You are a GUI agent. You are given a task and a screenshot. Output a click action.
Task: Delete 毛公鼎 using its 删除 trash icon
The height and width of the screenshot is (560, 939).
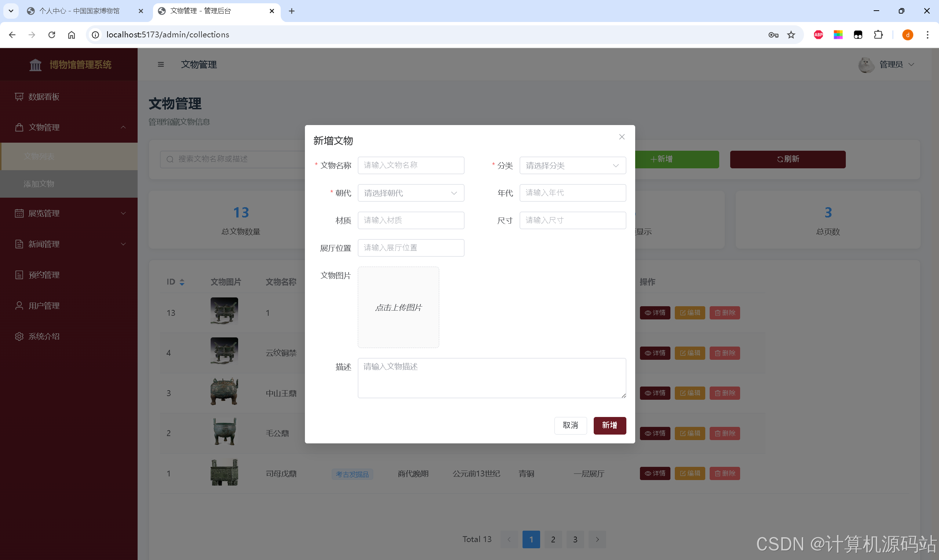click(725, 433)
